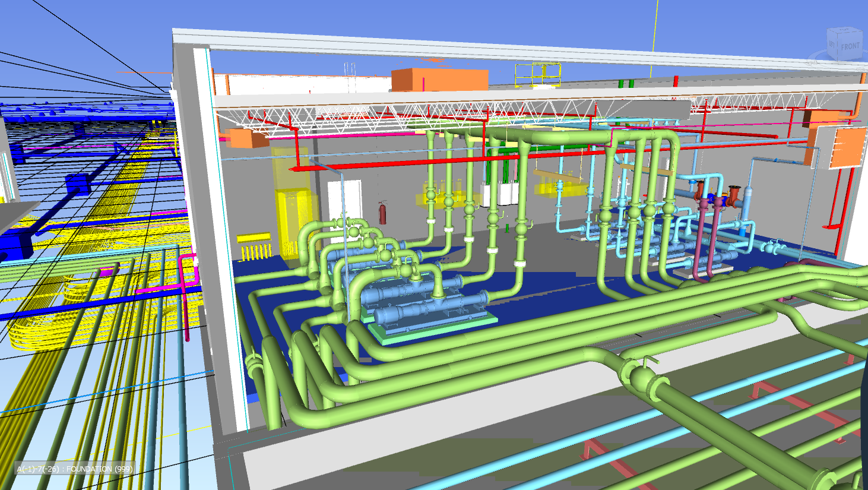
Task: Click the FRONT face of the ViewCube
Action: tap(850, 46)
